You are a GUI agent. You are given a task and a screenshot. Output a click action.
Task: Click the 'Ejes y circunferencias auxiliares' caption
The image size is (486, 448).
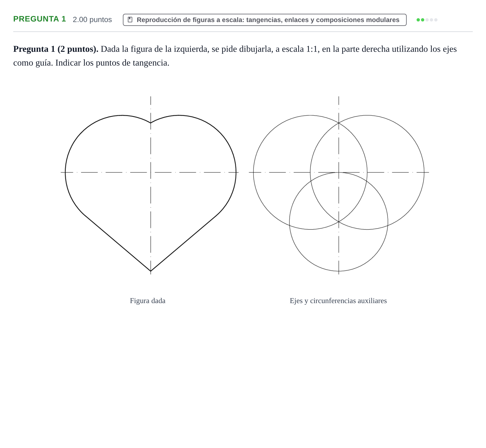(x=338, y=301)
